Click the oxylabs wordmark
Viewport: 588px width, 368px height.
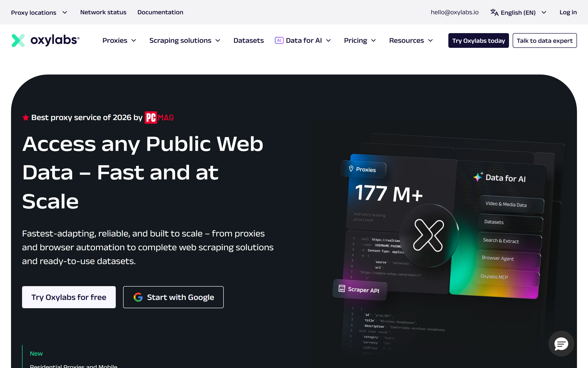55,40
